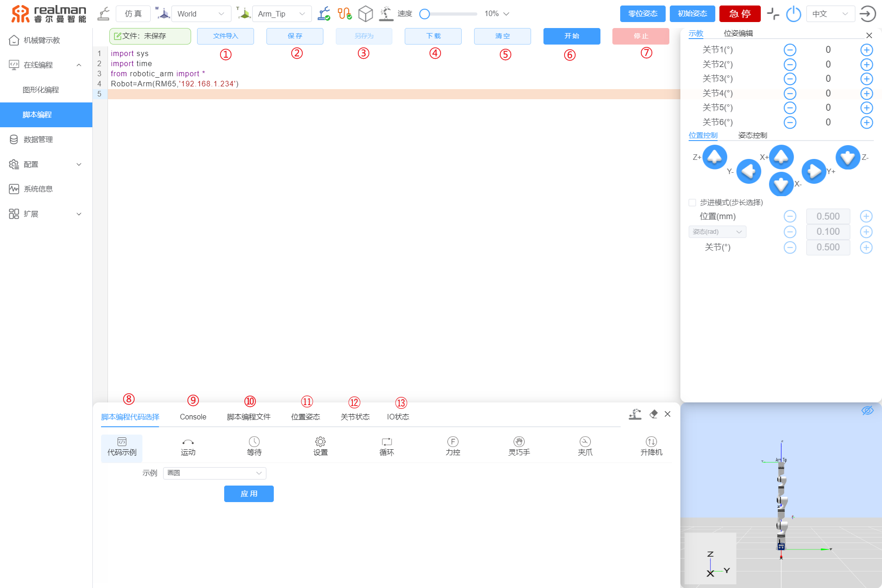Switch to Console tab
Viewport: 882px width, 588px height.
193,416
